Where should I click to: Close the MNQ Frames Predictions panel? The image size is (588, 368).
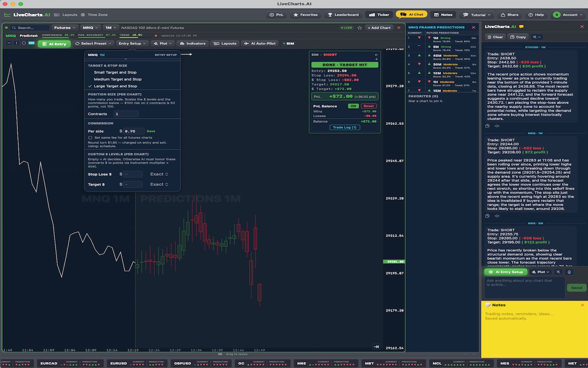point(474,27)
